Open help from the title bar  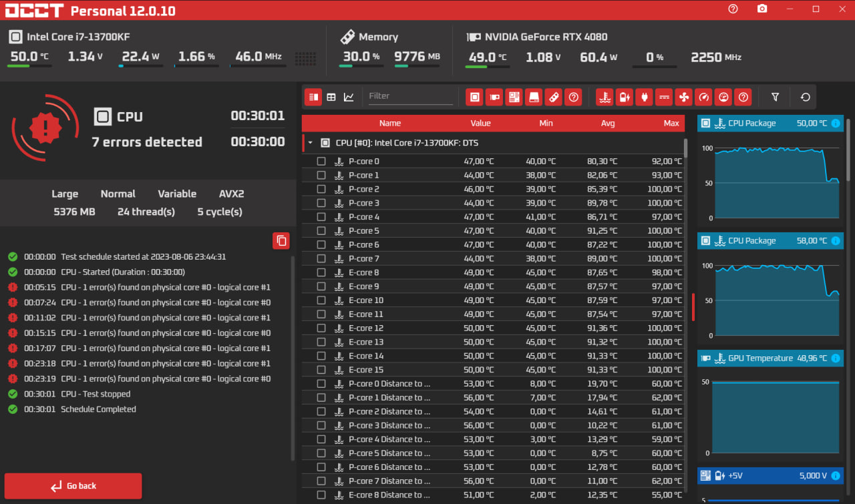pyautogui.click(x=733, y=9)
